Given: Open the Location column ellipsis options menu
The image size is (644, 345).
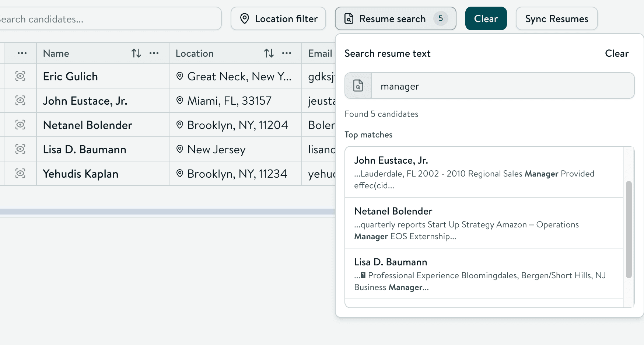Looking at the screenshot, I should [287, 53].
